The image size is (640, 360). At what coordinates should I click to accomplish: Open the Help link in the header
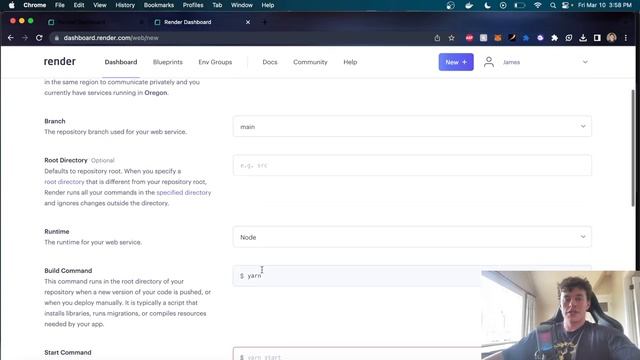pyautogui.click(x=350, y=62)
